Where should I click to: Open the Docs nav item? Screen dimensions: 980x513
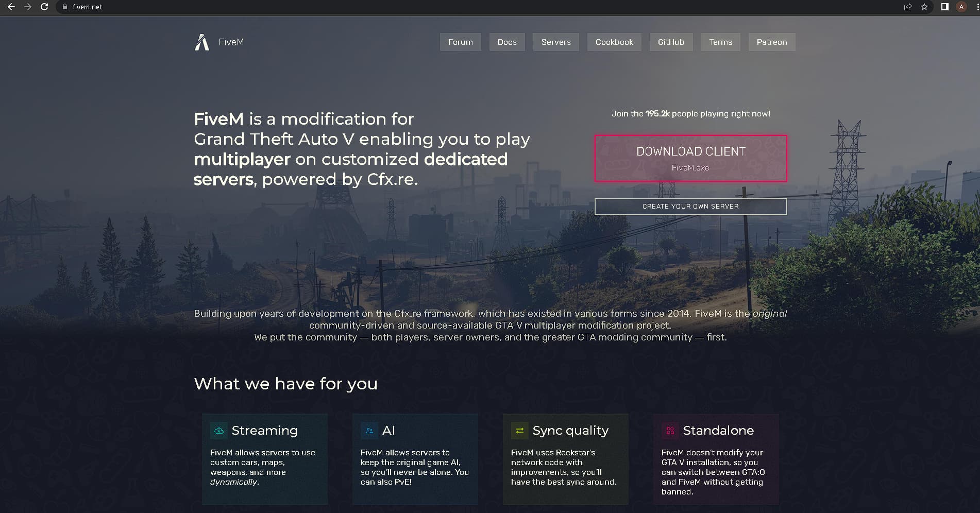click(x=506, y=42)
